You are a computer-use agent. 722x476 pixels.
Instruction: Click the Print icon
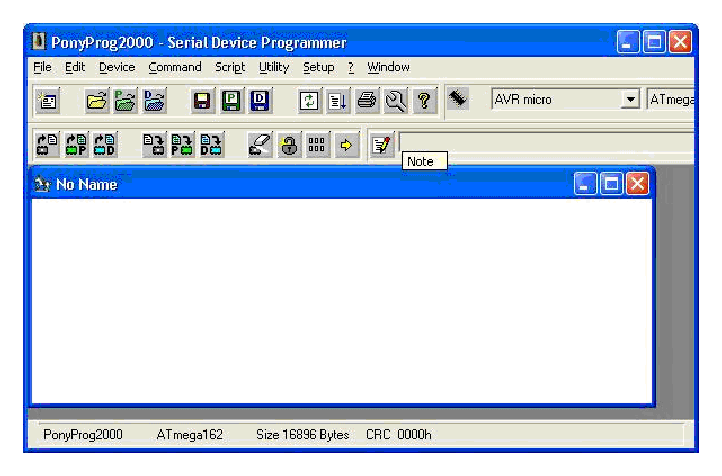367,100
